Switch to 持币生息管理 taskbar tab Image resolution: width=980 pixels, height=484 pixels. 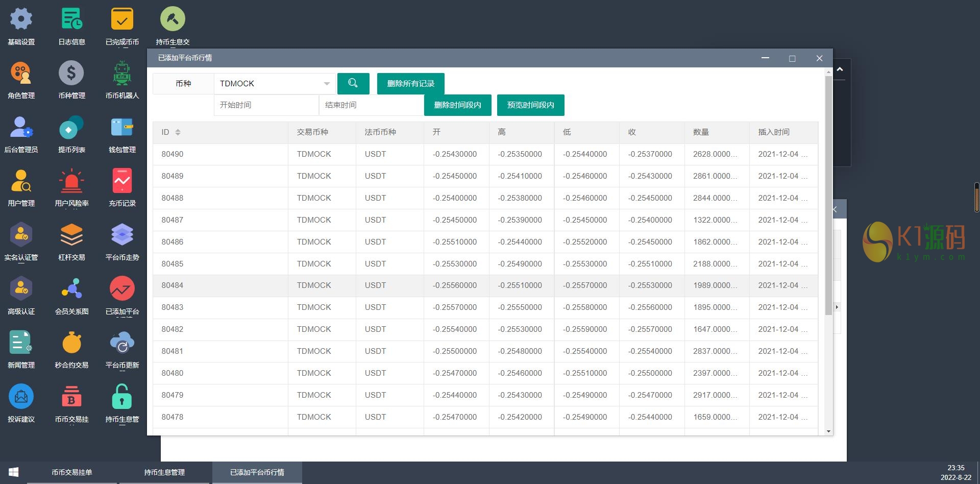pyautogui.click(x=164, y=472)
